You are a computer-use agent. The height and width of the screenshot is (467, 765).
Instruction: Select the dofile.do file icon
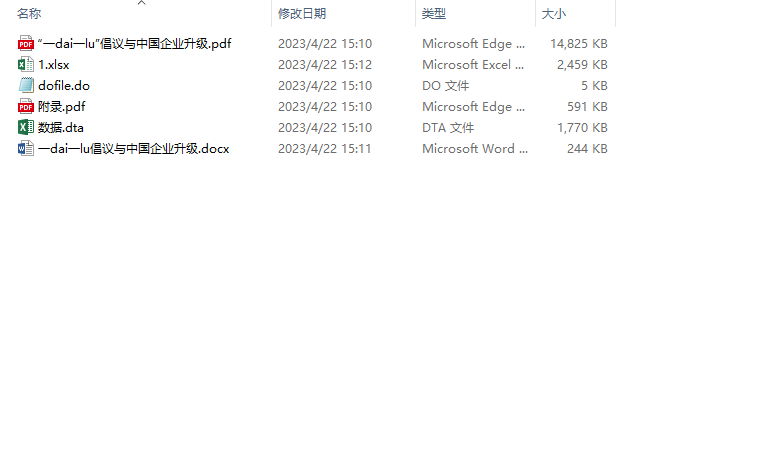tap(25, 85)
